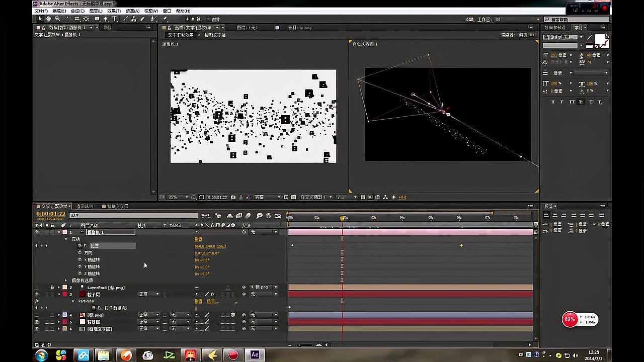Image resolution: width=644 pixels, height=362 pixels.
Task: Open resolution 完整 dropdown in viewer
Action: (x=267, y=197)
